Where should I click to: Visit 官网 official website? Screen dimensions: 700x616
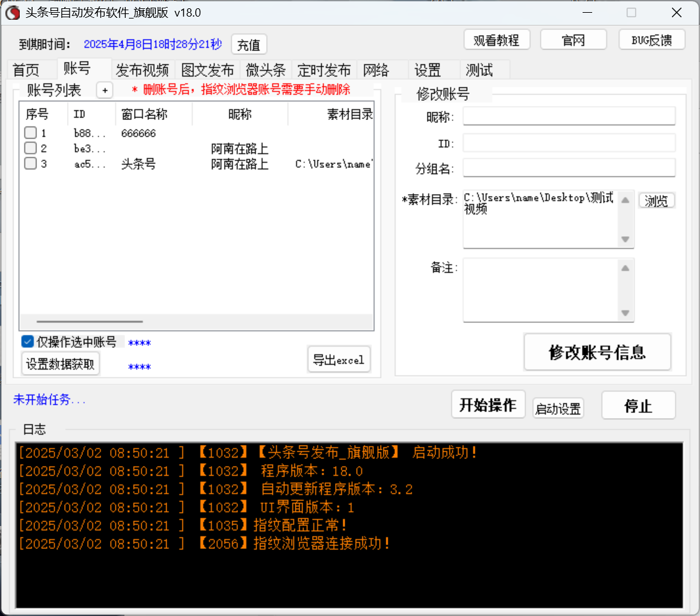point(573,40)
